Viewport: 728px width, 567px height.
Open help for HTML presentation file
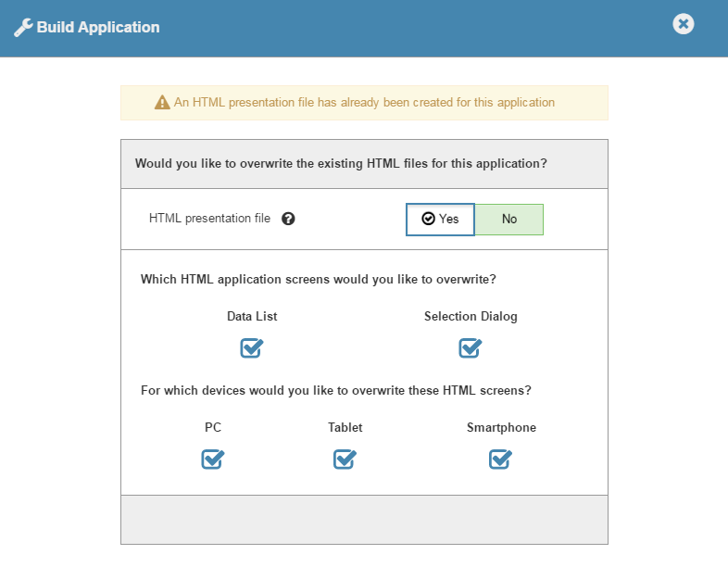(288, 220)
